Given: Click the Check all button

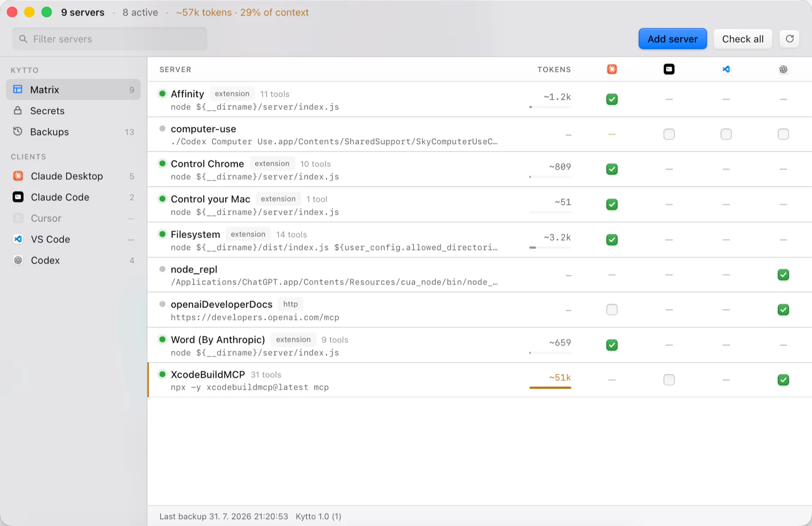Looking at the screenshot, I should pyautogui.click(x=743, y=39).
